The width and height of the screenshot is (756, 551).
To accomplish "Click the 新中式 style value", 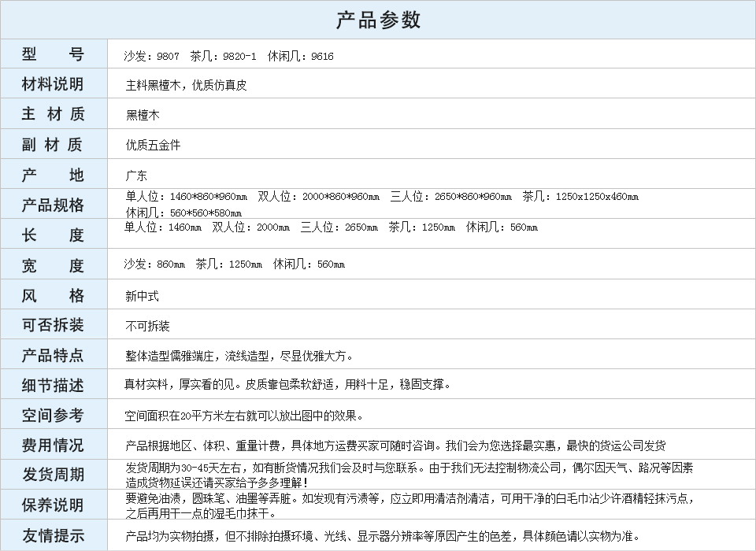I will click(142, 296).
